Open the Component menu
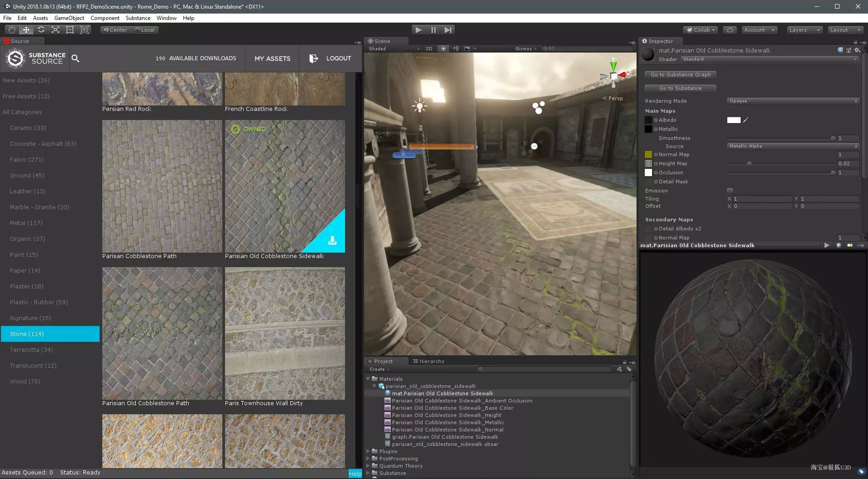Image resolution: width=868 pixels, height=479 pixels. pyautogui.click(x=105, y=18)
